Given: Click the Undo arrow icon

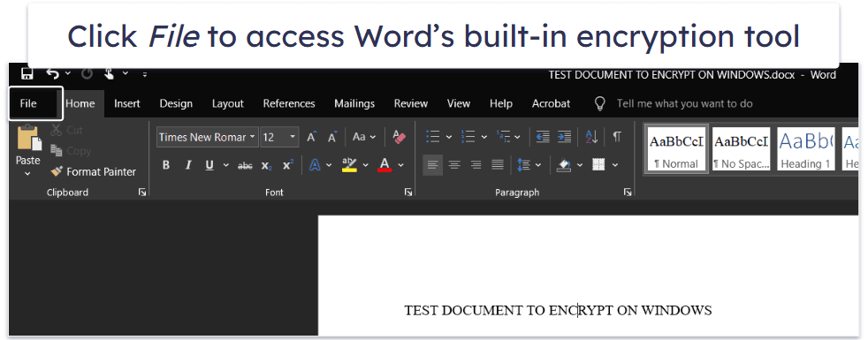Looking at the screenshot, I should pos(53,73).
